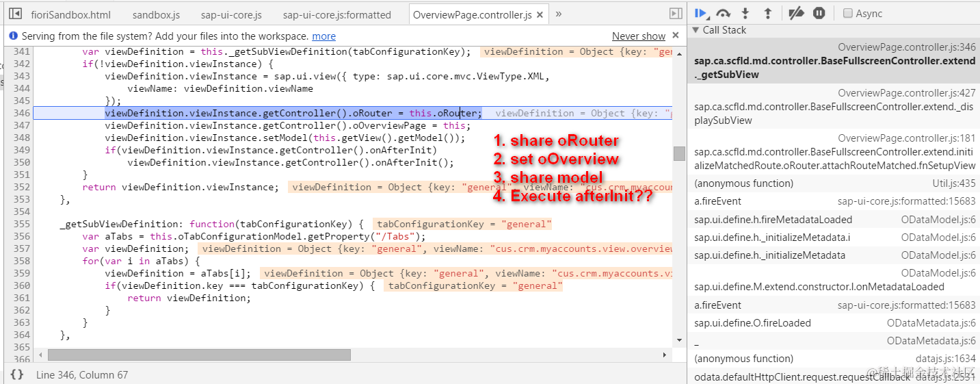Screen dimensions: 980x384
Task: Click the Never show link
Action: [639, 36]
